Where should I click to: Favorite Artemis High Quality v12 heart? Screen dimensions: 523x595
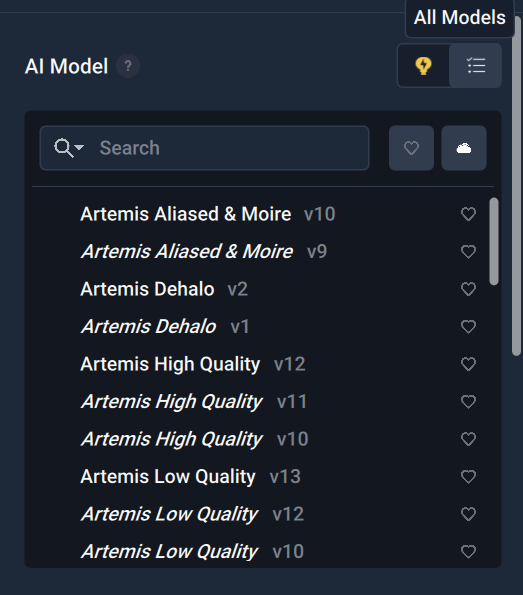click(x=468, y=364)
